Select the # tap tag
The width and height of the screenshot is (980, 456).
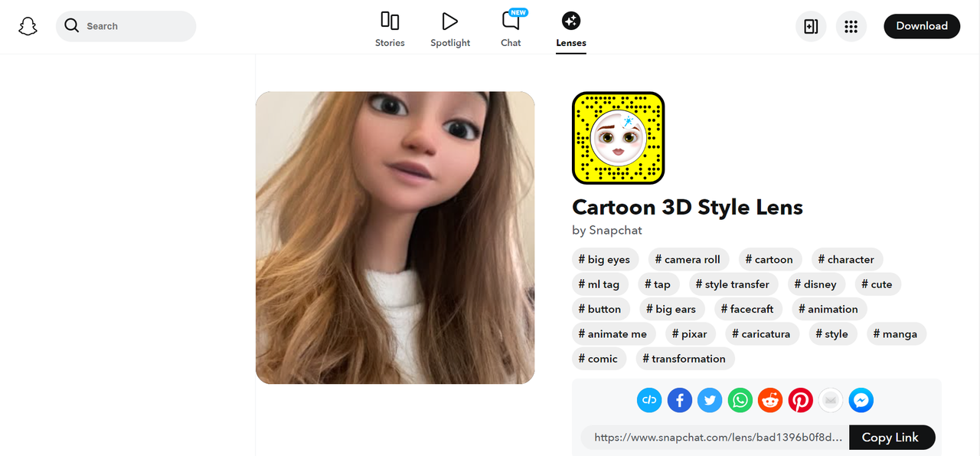coord(658,284)
